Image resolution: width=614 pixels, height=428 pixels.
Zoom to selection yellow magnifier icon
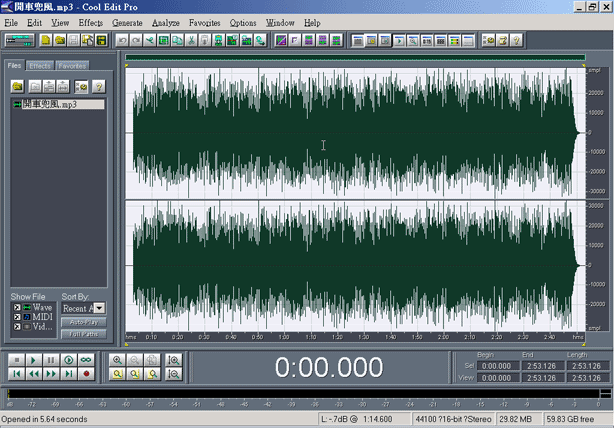[x=117, y=374]
